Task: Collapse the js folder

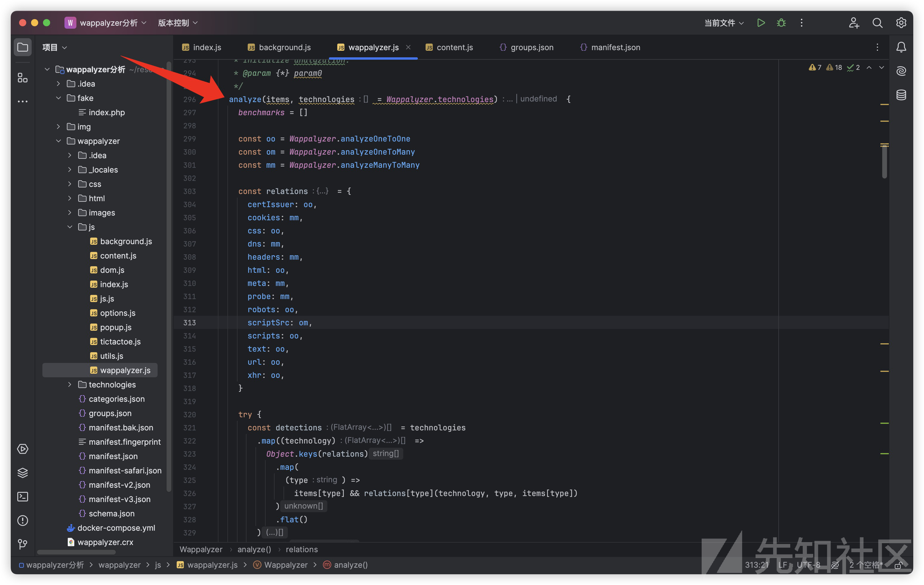Action: click(70, 227)
